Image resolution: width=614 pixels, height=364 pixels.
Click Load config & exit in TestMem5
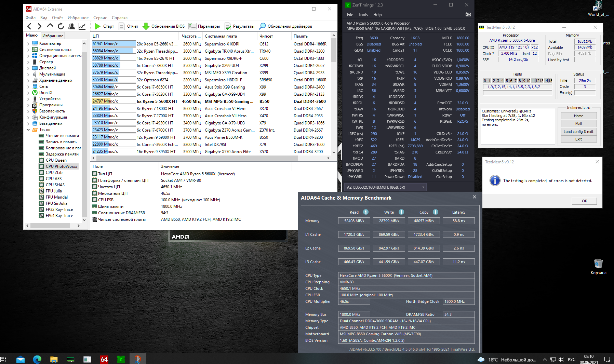tap(578, 132)
